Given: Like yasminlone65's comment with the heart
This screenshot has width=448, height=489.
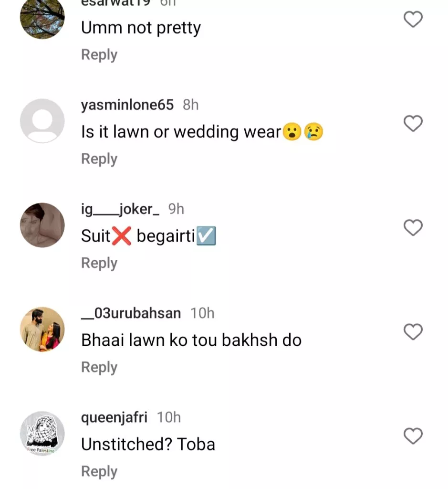Looking at the screenshot, I should (413, 124).
